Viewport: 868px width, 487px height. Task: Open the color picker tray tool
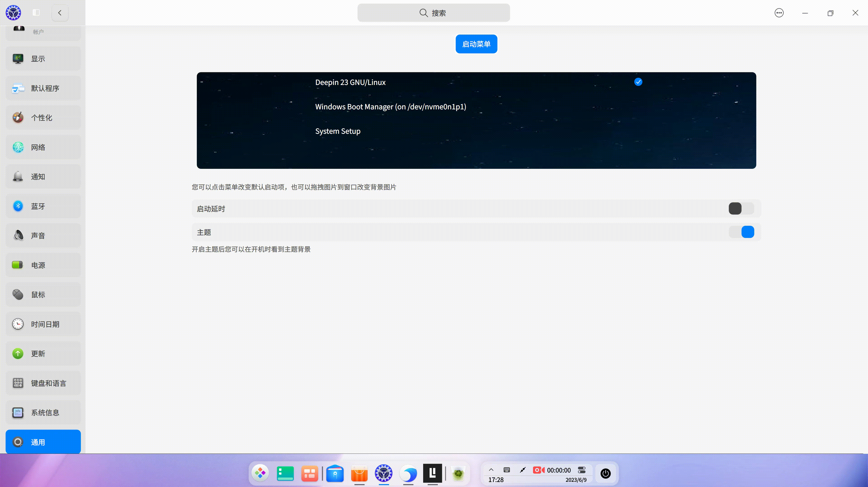(523, 469)
